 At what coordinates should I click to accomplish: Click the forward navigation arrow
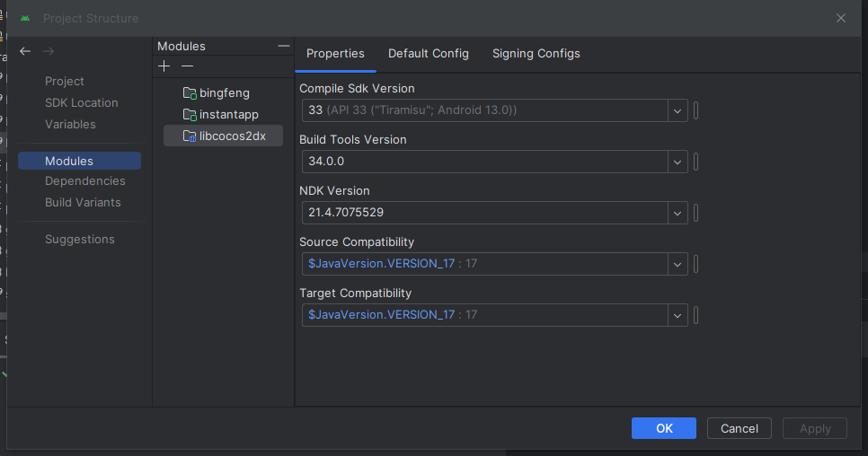49,52
